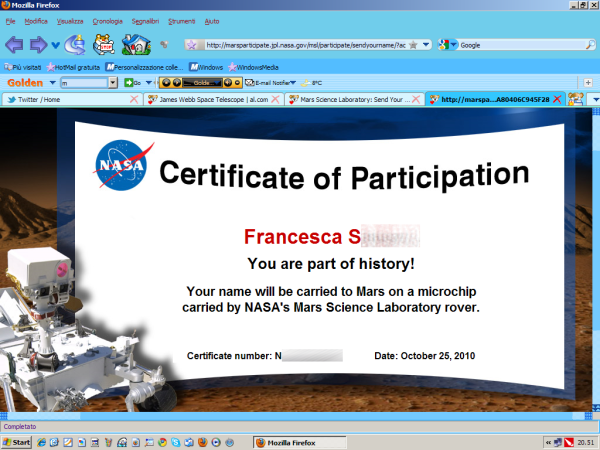Expand hidden system tray icons

(548, 443)
